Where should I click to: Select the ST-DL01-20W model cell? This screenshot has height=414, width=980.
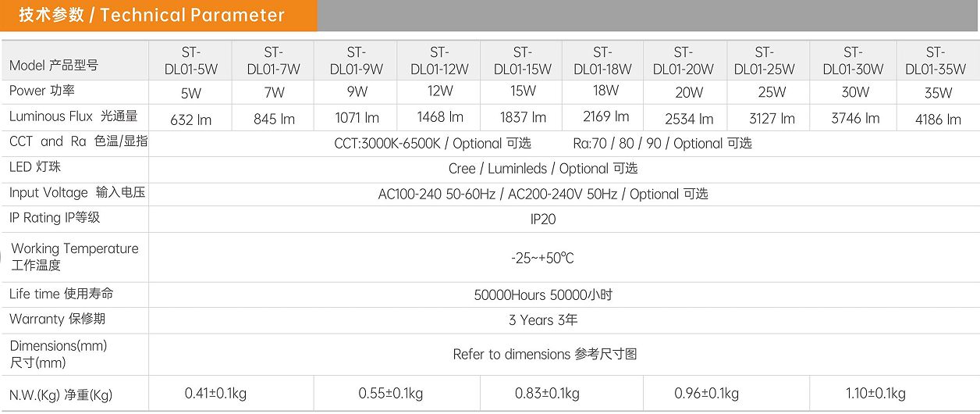(x=684, y=61)
